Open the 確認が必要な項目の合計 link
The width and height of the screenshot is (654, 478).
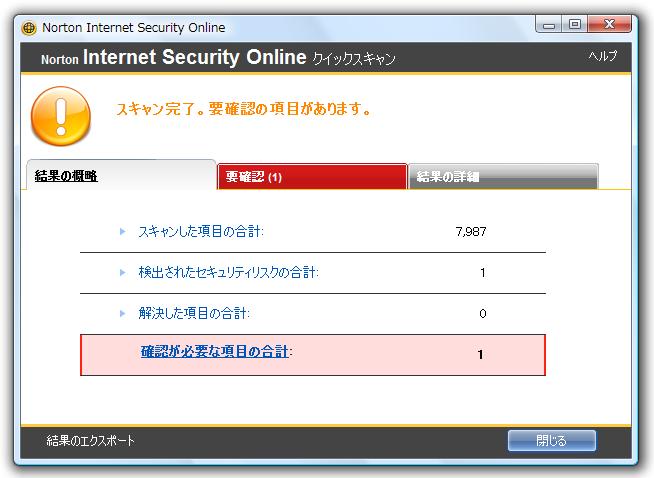(214, 351)
